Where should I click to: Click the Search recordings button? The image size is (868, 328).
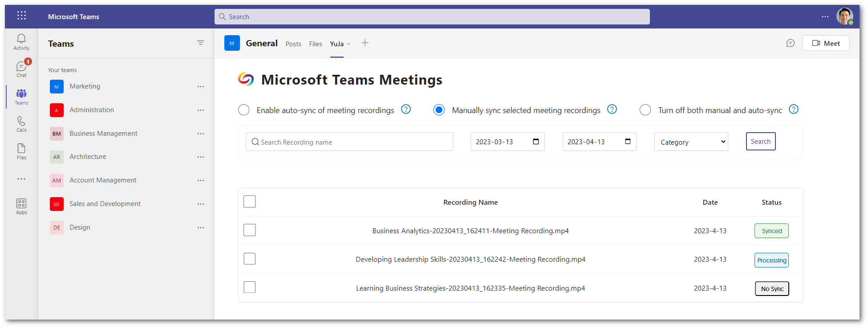pyautogui.click(x=761, y=142)
